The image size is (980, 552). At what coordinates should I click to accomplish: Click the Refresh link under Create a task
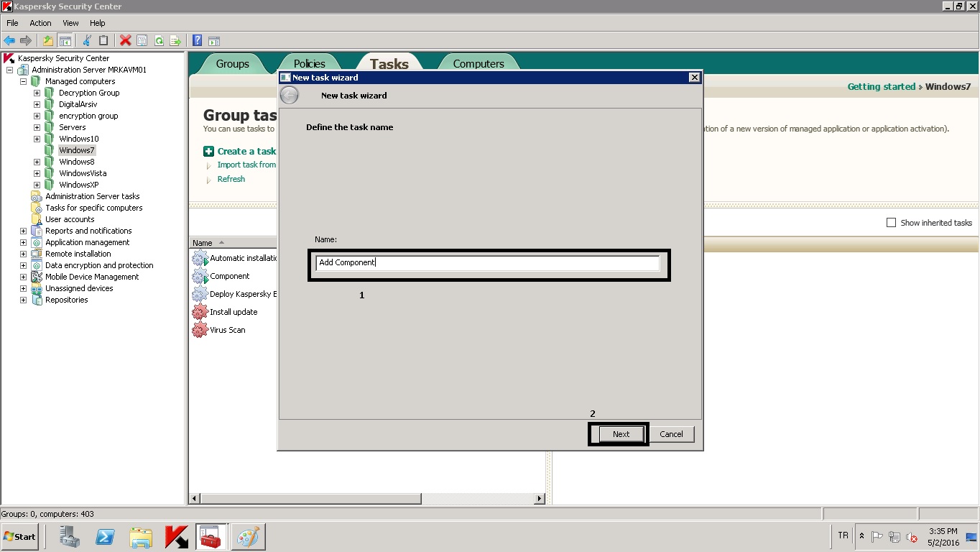[x=231, y=179]
